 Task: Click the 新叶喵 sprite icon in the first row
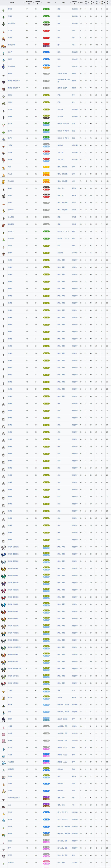click(x=4, y=9)
